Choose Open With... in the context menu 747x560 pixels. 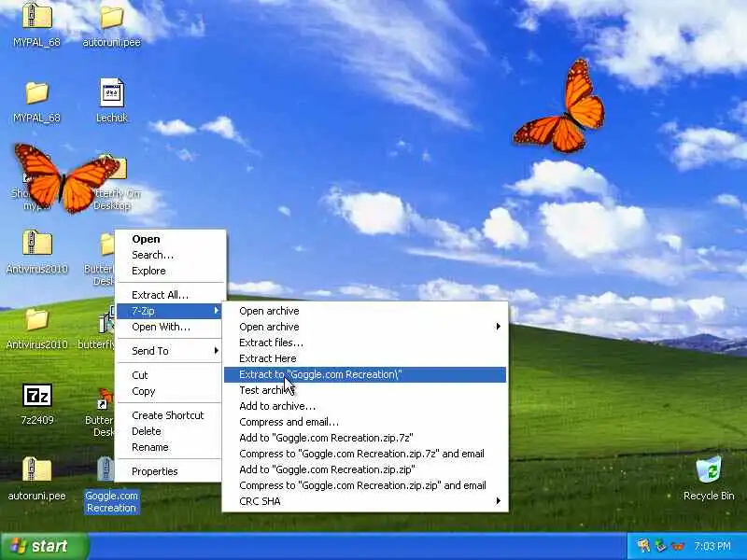pyautogui.click(x=170, y=327)
